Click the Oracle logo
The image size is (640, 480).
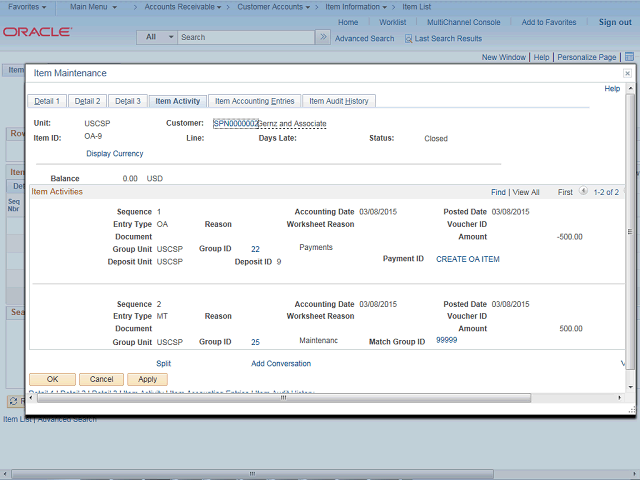tap(37, 32)
